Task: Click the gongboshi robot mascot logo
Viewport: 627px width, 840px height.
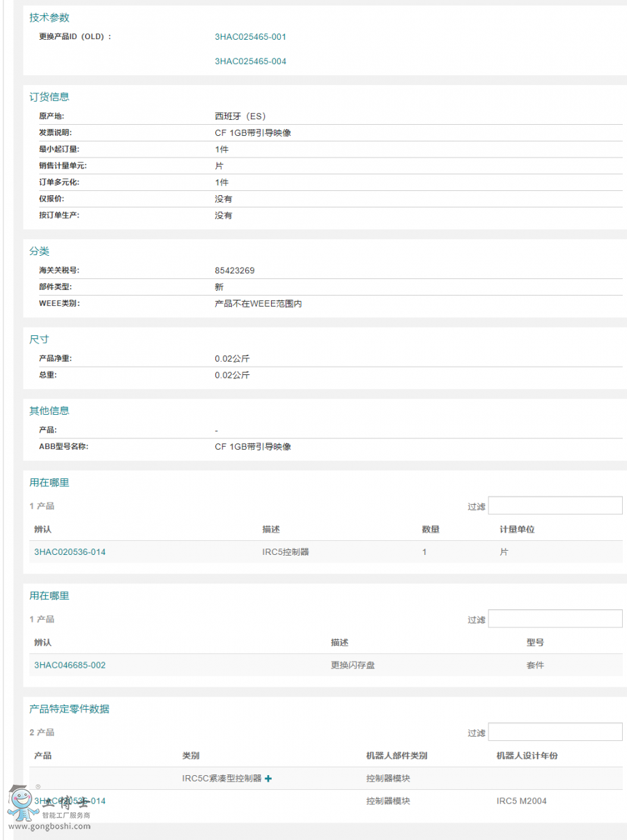Action: (20, 803)
